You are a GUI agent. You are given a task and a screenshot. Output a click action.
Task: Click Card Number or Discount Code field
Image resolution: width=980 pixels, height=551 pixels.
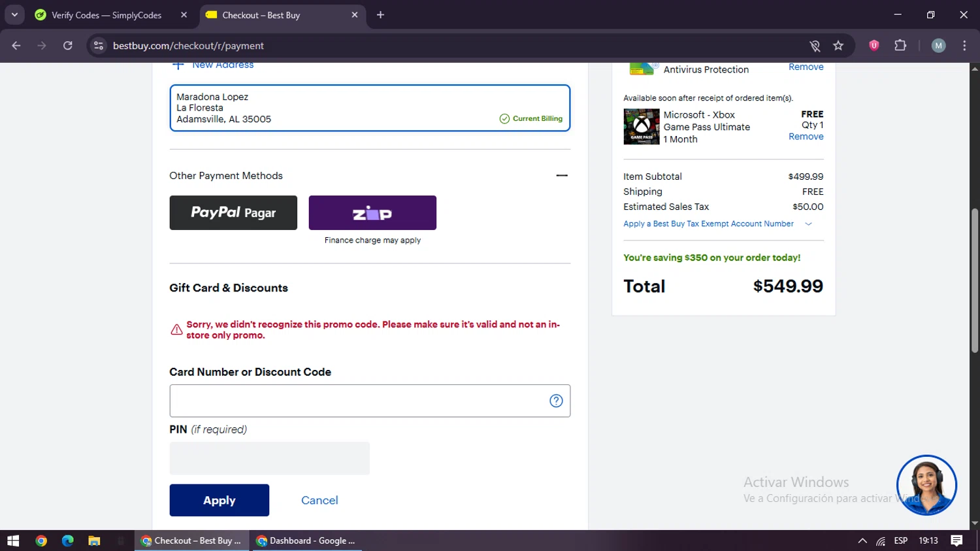click(x=370, y=401)
